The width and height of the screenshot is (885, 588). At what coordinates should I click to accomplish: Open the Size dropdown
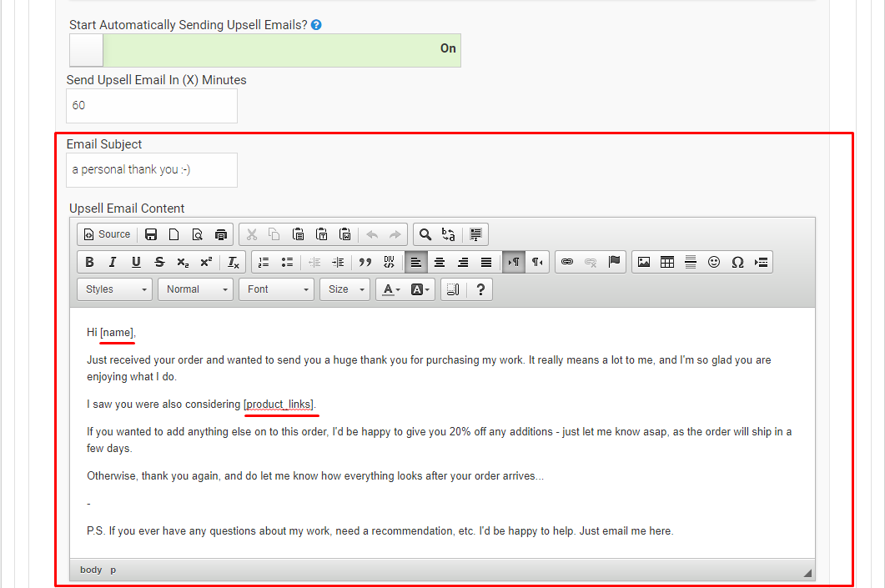click(344, 289)
